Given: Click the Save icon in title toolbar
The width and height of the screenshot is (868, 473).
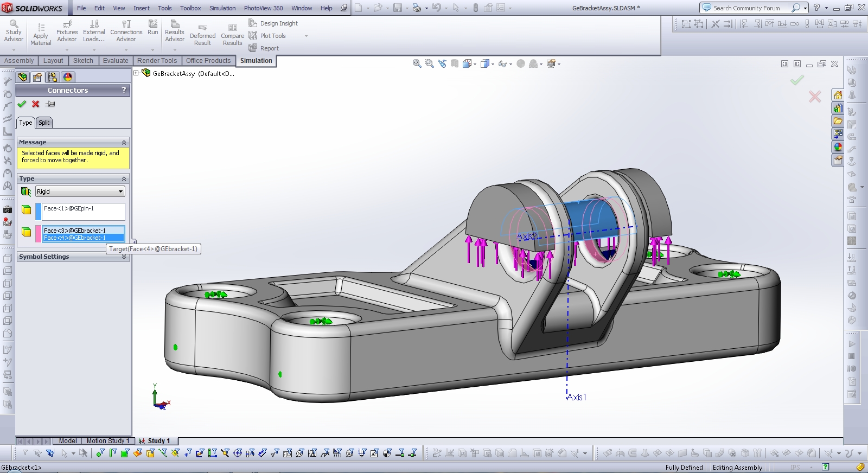Looking at the screenshot, I should pos(398,8).
